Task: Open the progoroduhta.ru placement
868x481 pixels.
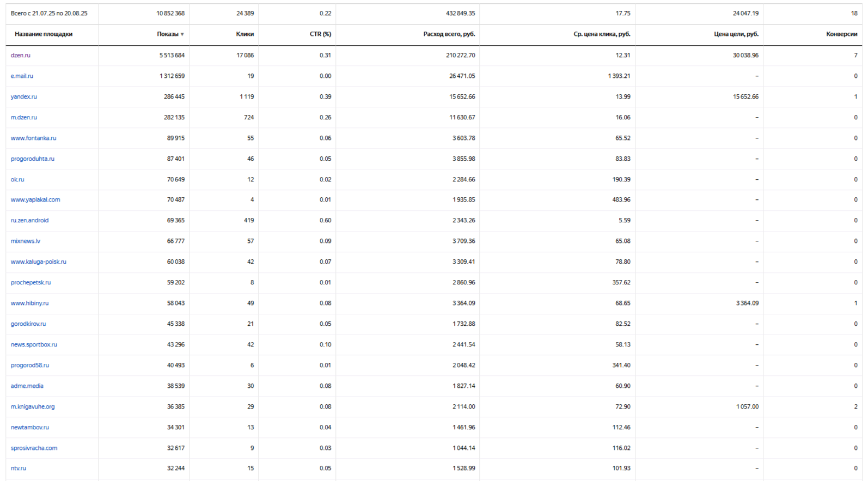Action: pos(33,159)
